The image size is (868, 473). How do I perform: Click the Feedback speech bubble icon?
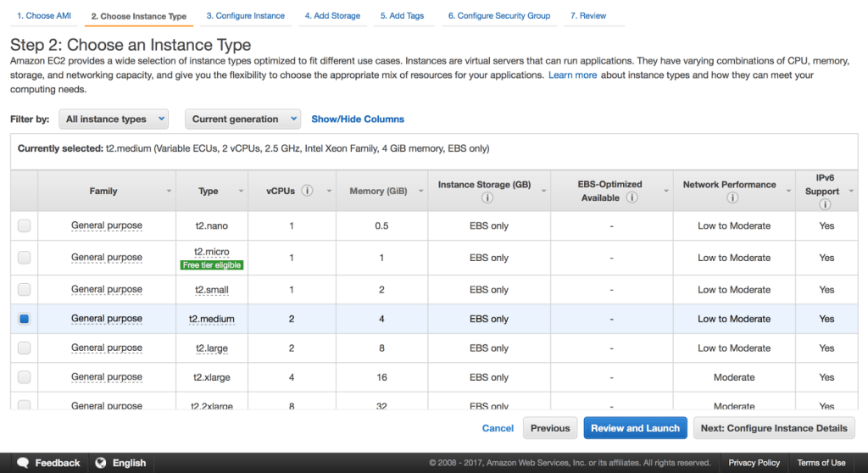(23, 463)
